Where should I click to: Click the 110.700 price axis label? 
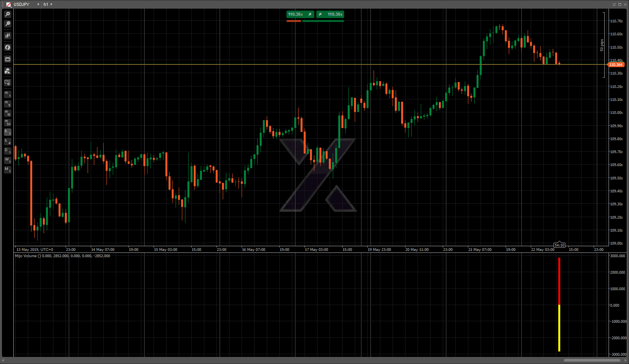click(616, 21)
